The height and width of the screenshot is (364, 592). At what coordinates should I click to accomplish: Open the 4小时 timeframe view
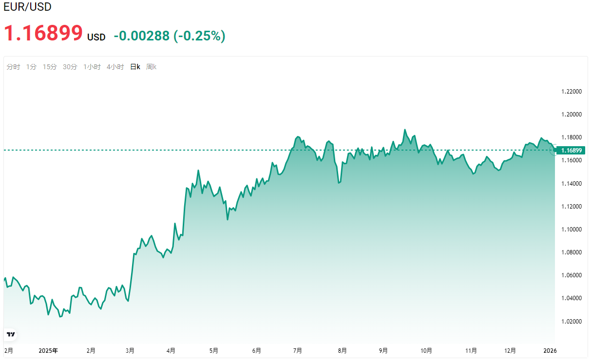pos(115,67)
